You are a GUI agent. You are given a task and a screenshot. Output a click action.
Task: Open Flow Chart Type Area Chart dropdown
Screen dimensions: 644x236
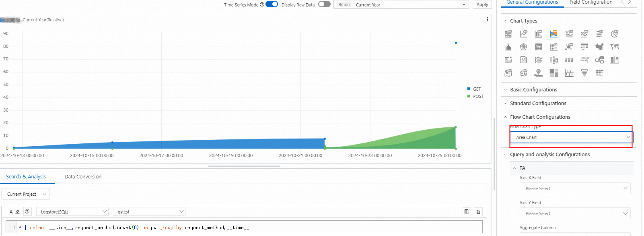pos(571,137)
